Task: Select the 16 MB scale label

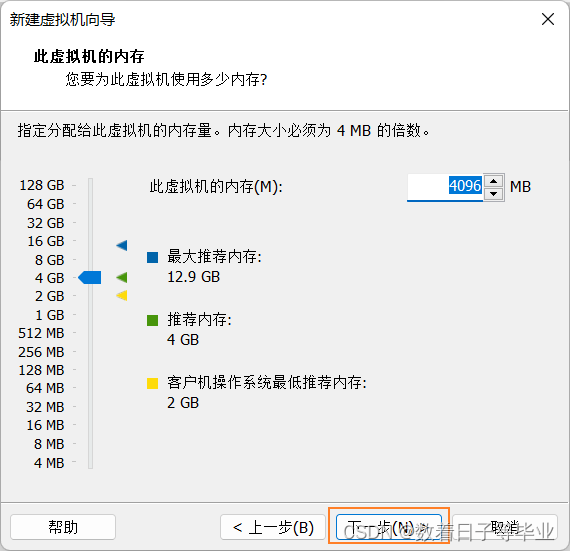Action: click(x=45, y=425)
